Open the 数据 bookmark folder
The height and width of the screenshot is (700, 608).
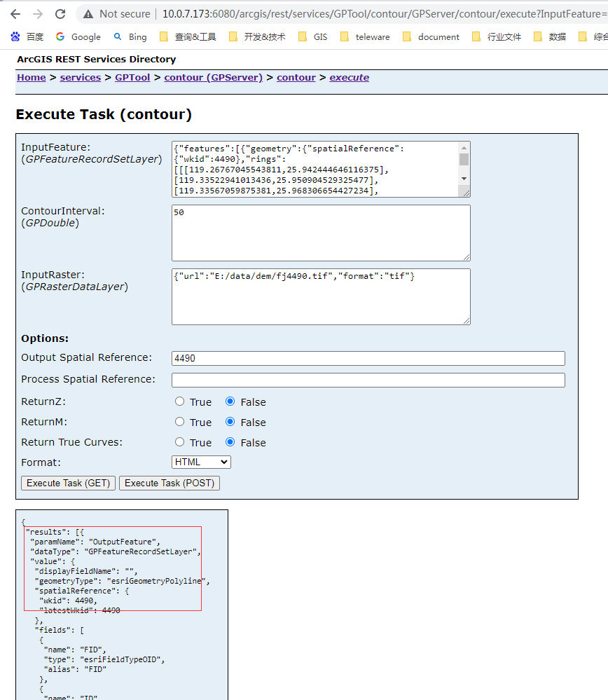(550, 36)
